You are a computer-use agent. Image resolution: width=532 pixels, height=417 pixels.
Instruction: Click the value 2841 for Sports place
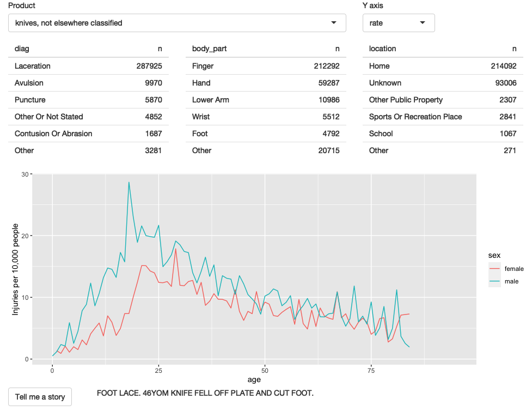508,117
